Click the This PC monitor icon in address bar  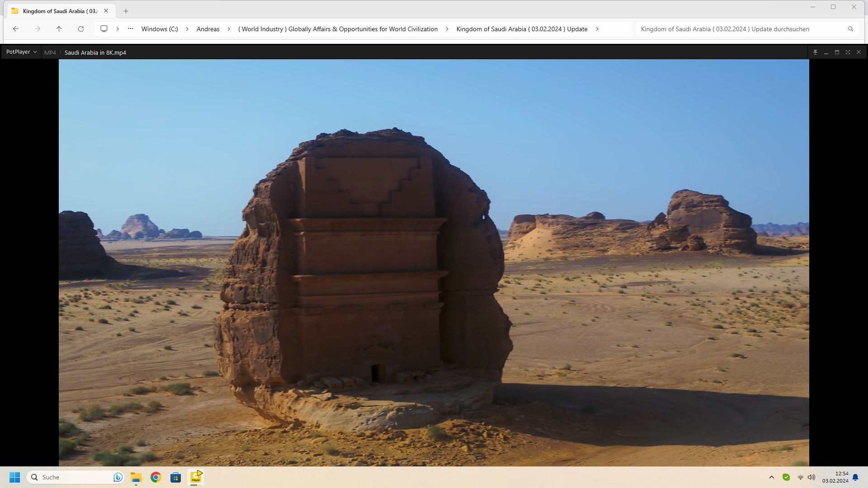click(104, 29)
